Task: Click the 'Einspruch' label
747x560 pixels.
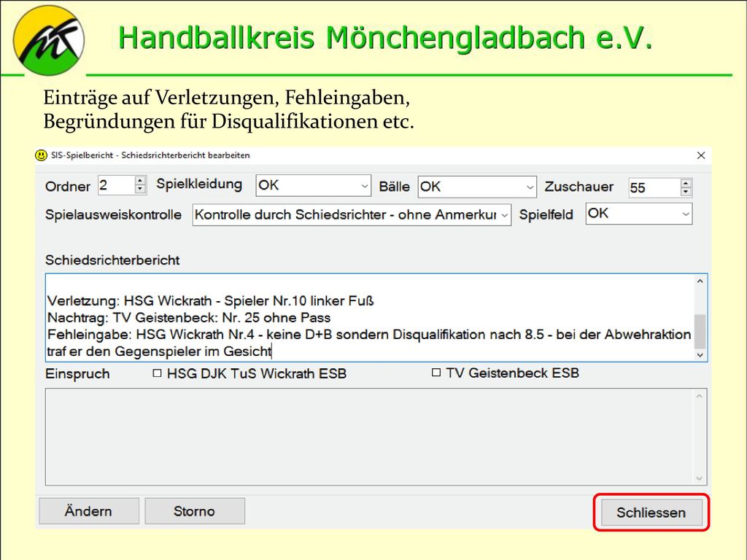Action: 77,374
